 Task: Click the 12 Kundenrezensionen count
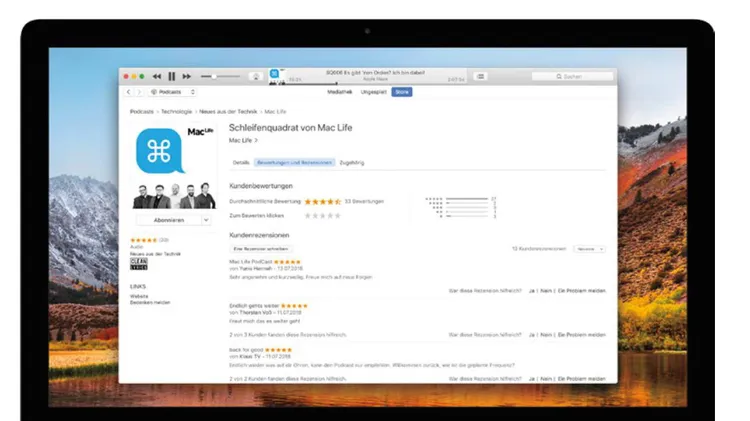coord(539,249)
